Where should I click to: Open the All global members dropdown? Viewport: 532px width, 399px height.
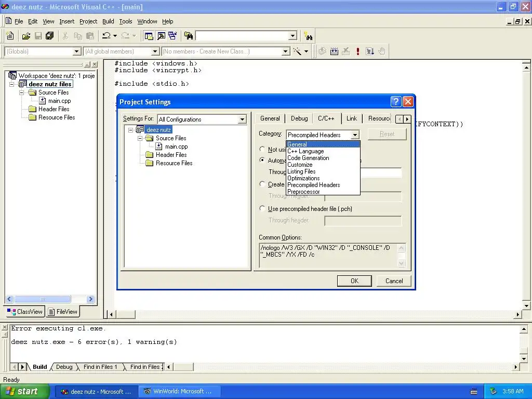pyautogui.click(x=155, y=51)
